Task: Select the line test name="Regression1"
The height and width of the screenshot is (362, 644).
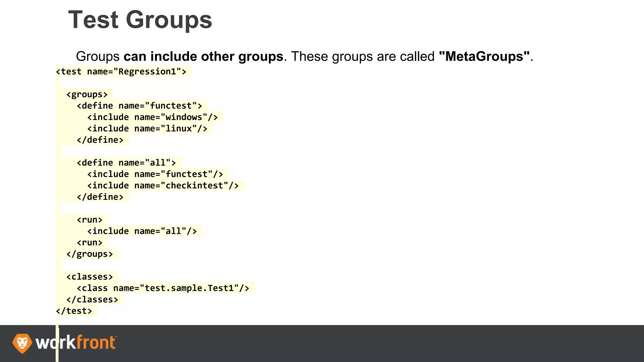Action: 121,72
